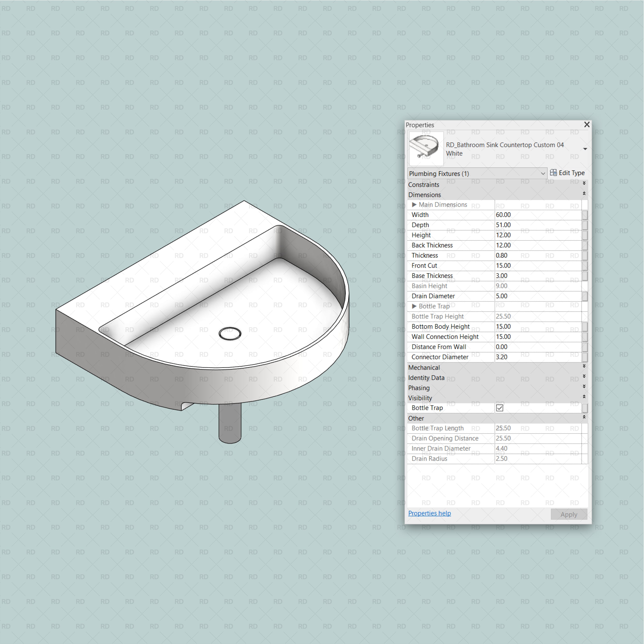Viewport: 644px width, 644px height.
Task: Click the Apply button
Action: [569, 514]
